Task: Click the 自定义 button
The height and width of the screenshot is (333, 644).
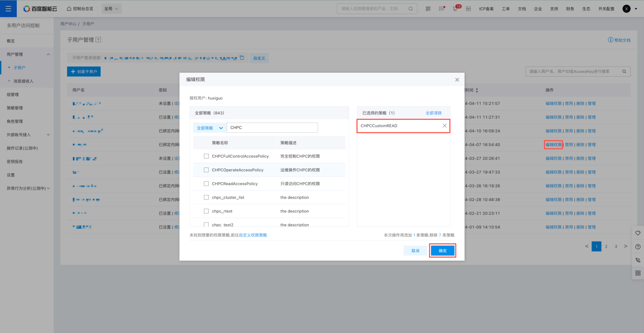Action: [259, 58]
